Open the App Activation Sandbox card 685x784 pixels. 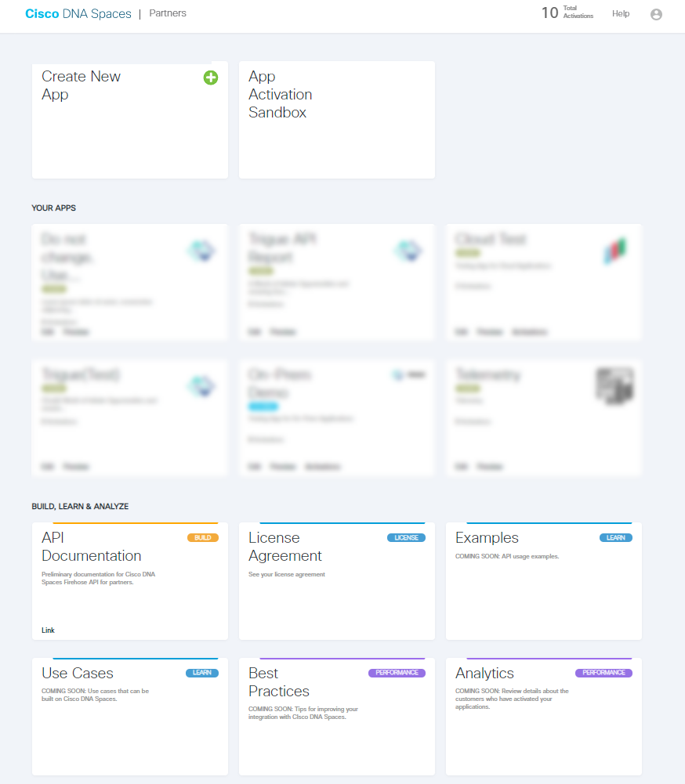click(x=337, y=120)
